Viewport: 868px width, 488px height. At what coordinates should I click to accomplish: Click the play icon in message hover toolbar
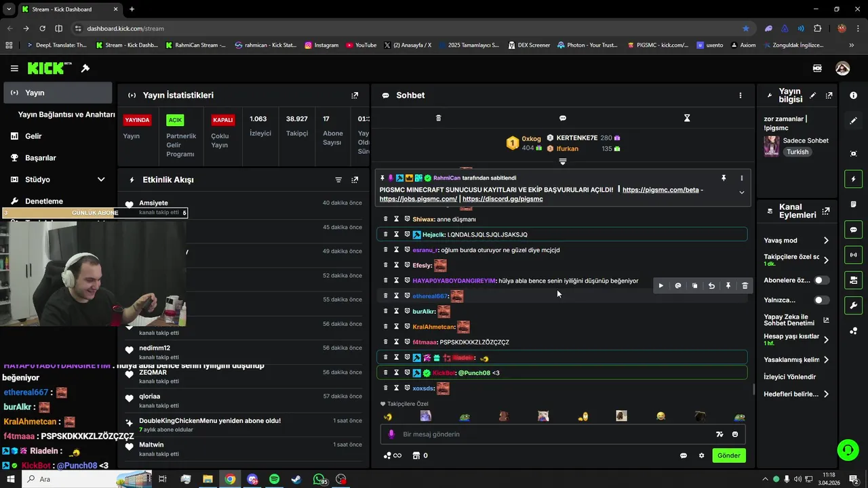coord(661,286)
